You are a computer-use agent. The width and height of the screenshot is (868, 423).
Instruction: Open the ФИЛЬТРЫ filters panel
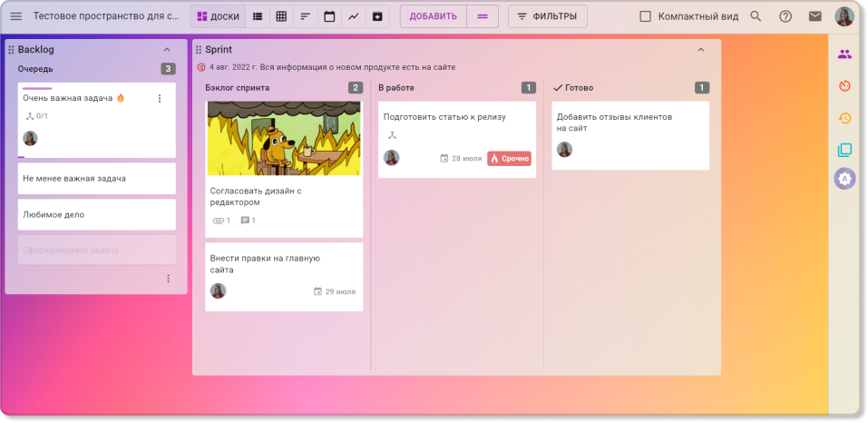[548, 16]
